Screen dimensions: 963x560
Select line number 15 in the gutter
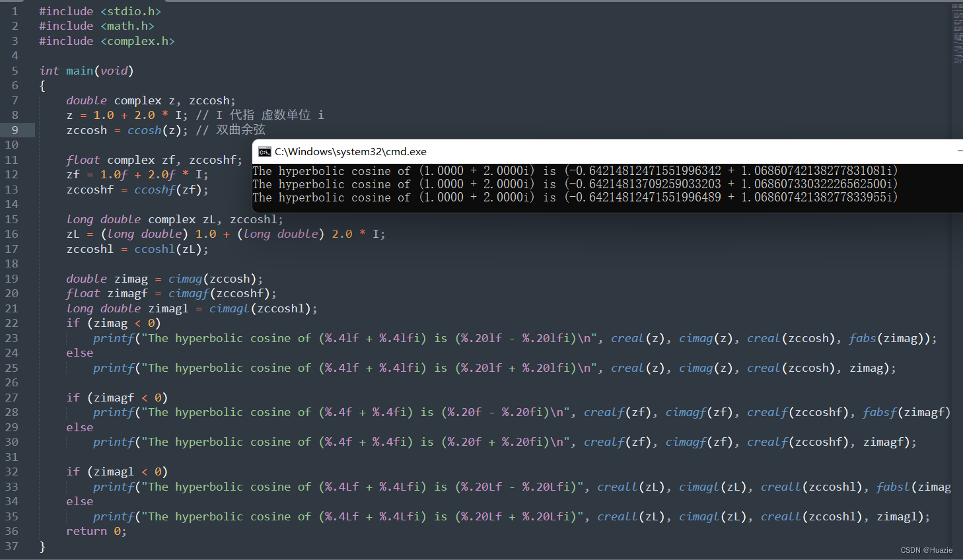(11, 219)
